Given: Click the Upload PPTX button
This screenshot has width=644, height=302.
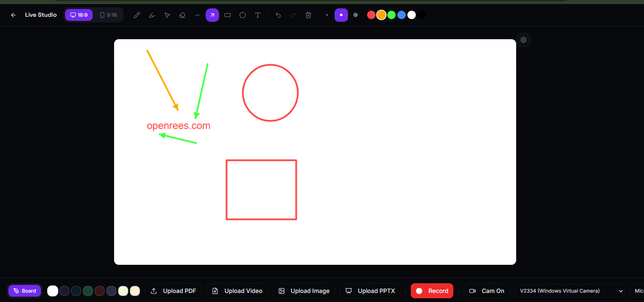Looking at the screenshot, I should (370, 291).
